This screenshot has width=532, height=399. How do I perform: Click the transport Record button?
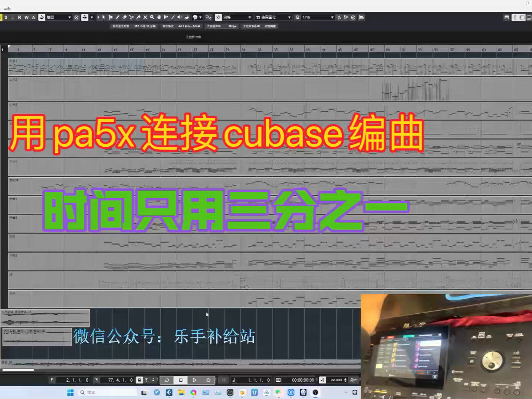208,380
